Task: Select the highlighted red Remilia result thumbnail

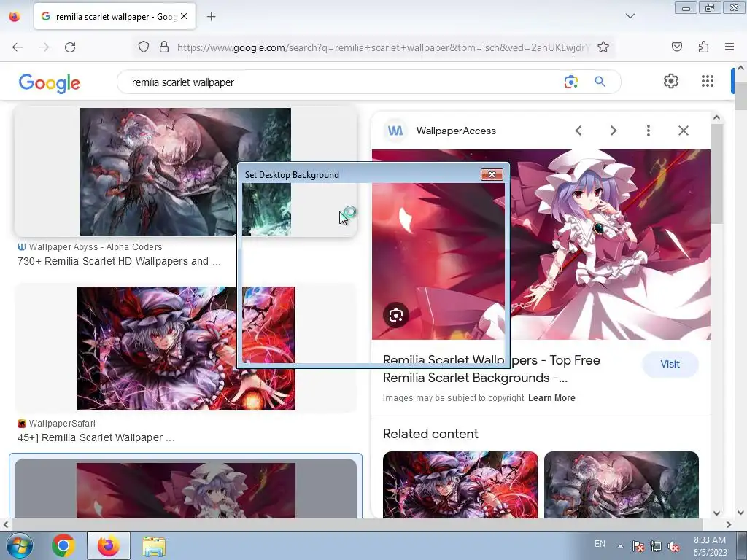Action: [186, 490]
